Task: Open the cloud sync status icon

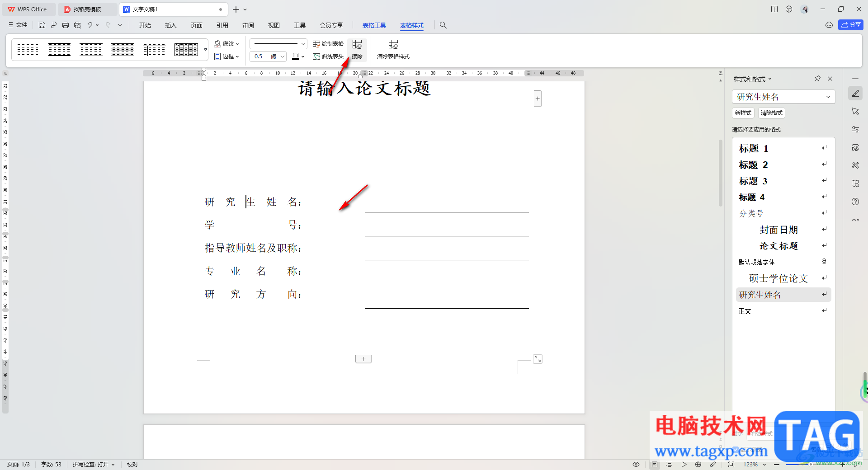Action: (x=829, y=25)
